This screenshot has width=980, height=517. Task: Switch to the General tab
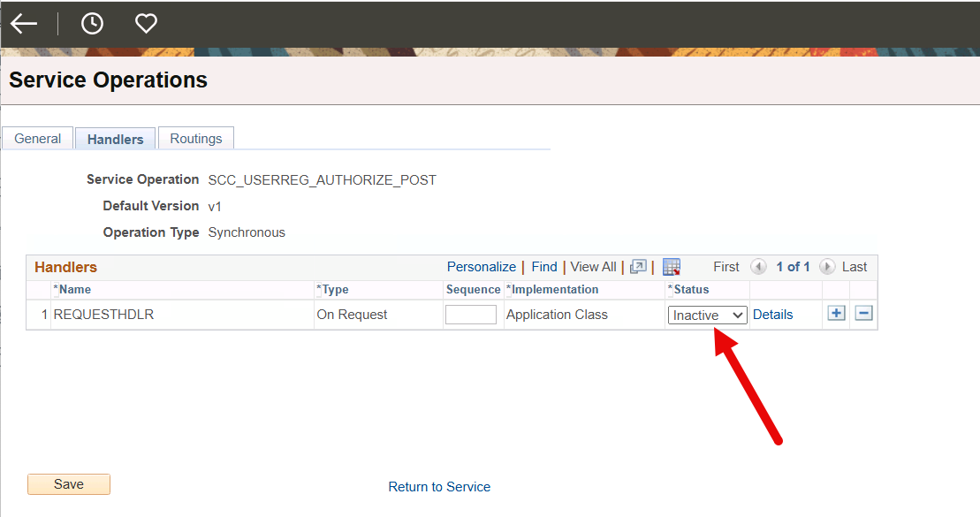pos(38,139)
